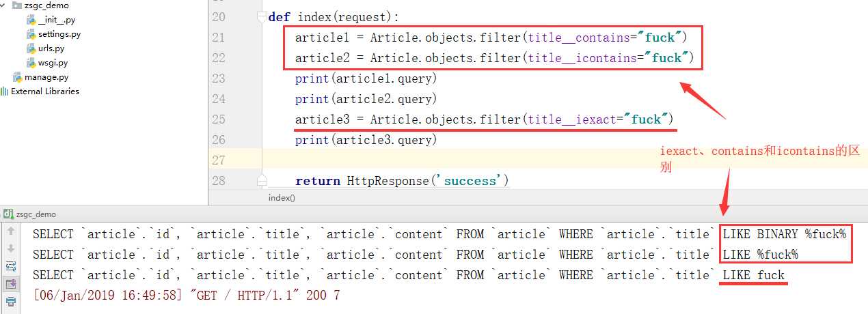Click the zsgc_demo folder icon
The image size is (868, 314).
(18, 5)
